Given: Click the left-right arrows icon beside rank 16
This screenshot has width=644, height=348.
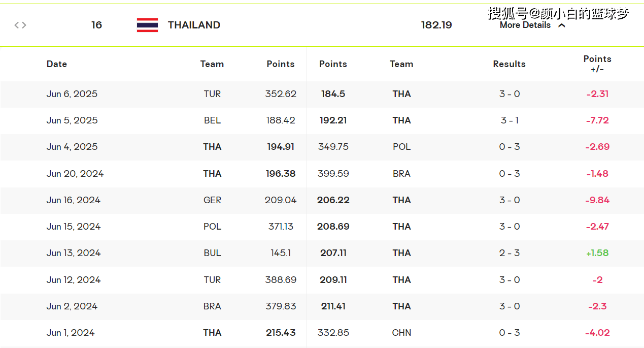Looking at the screenshot, I should pos(20,25).
